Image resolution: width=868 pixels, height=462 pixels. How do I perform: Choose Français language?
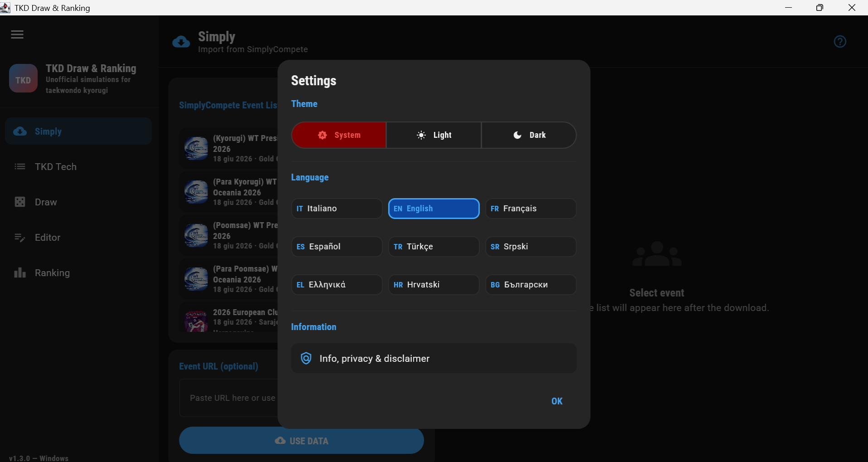(531, 209)
